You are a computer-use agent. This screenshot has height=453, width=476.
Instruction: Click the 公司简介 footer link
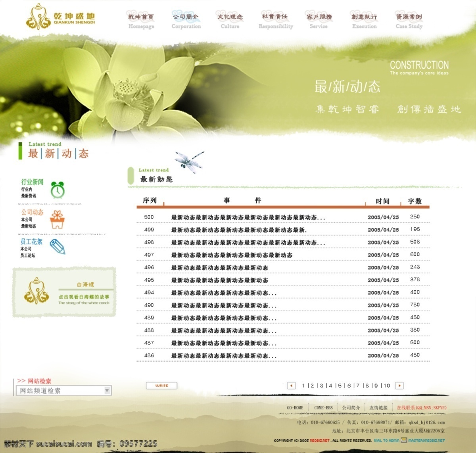point(351,408)
